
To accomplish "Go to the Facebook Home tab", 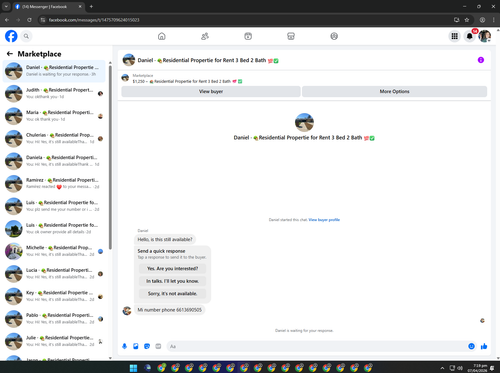I will 162,36.
